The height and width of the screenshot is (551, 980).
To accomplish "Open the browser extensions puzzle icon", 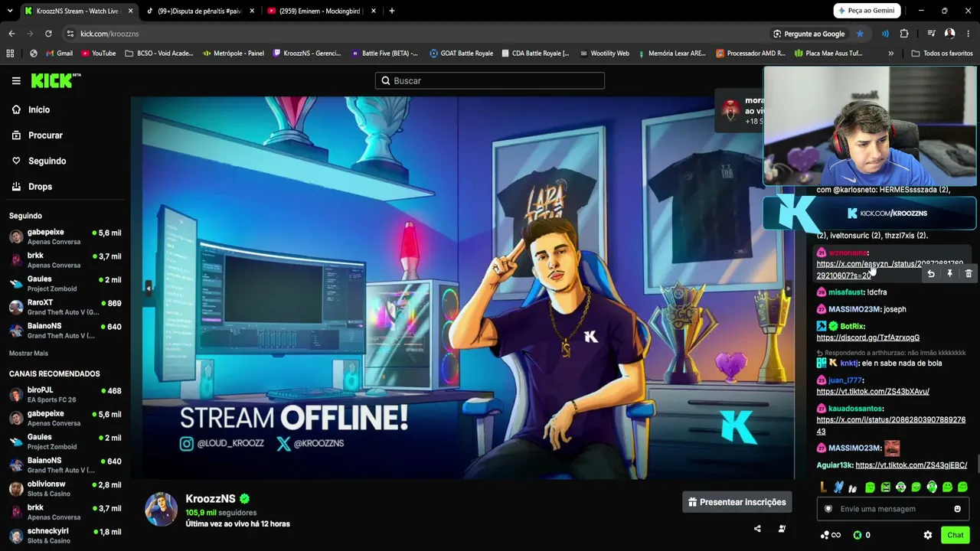I will 904,34.
